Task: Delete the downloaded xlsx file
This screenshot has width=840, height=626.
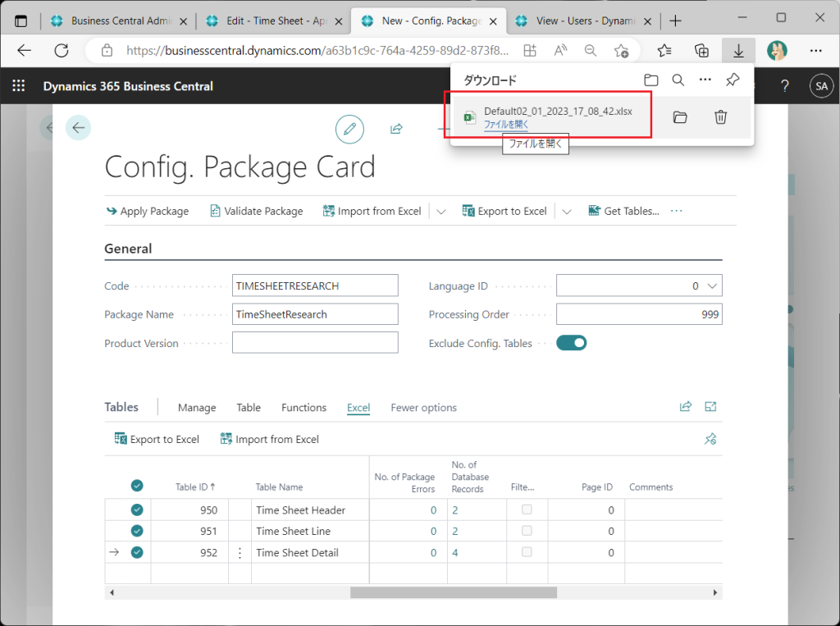Action: click(x=720, y=117)
